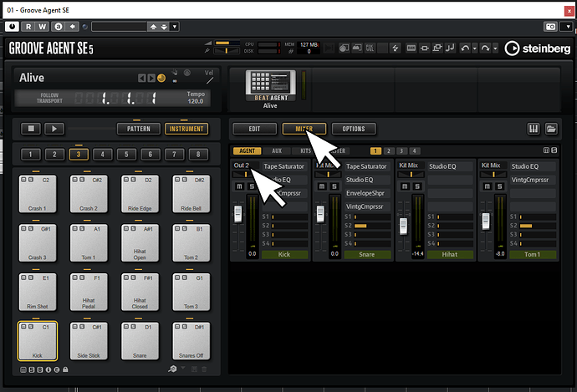Trigger the Crash 1 pad

coord(38,194)
